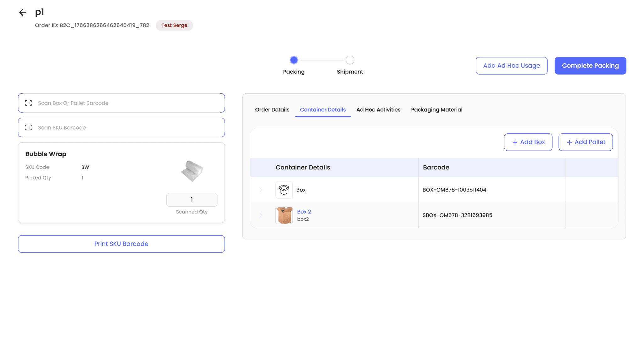The width and height of the screenshot is (644, 349).
Task: Click the Add Pallet button
Action: click(585, 142)
